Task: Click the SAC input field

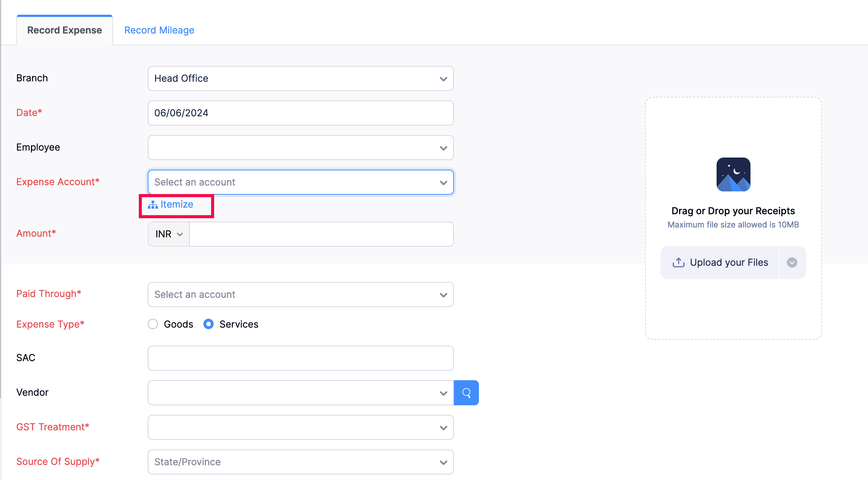Action: (300, 358)
